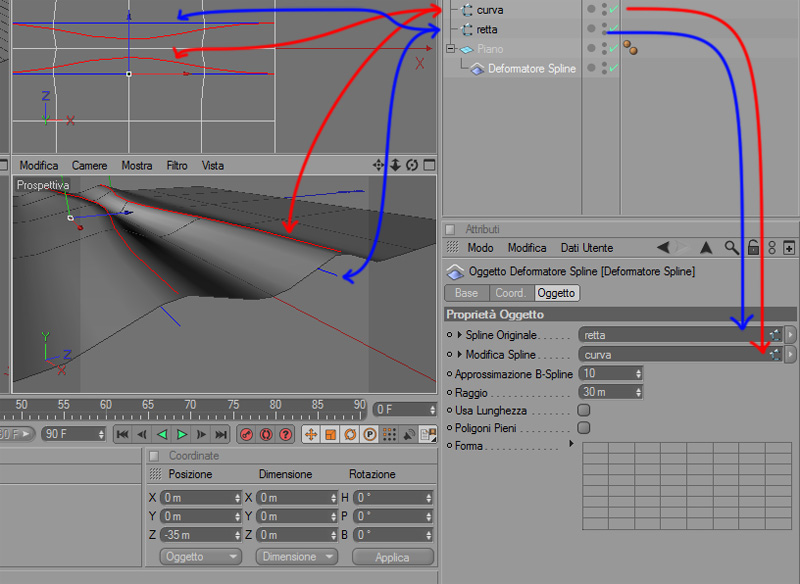Enable the Usa Lunghezza checkbox
Viewport: 800px width, 584px height.
click(584, 410)
